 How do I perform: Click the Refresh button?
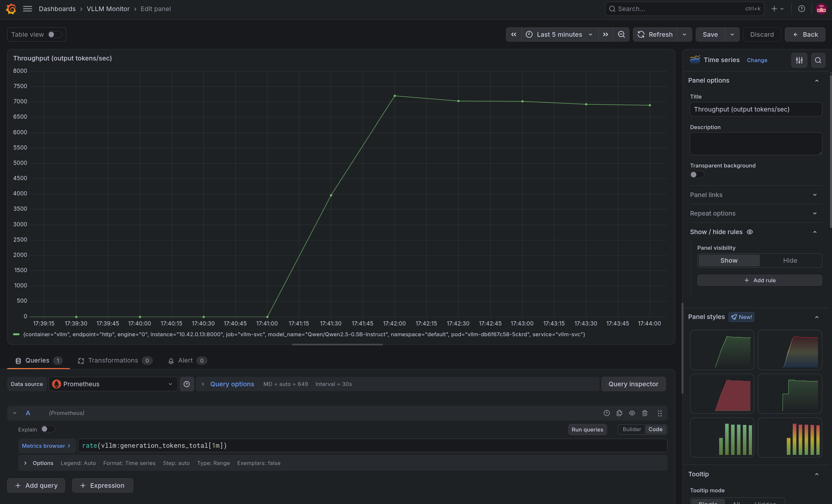[655, 34]
